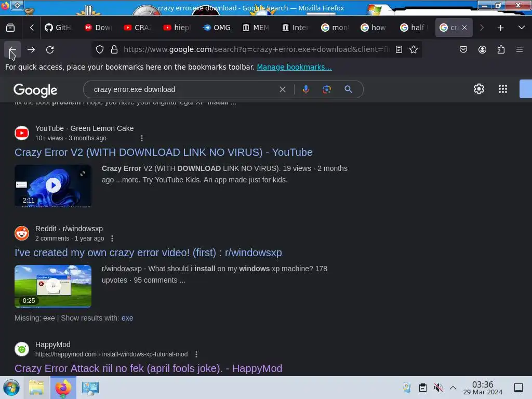Open Firefox View icon at tab bar start
The image size is (532, 399).
[x=10, y=28]
